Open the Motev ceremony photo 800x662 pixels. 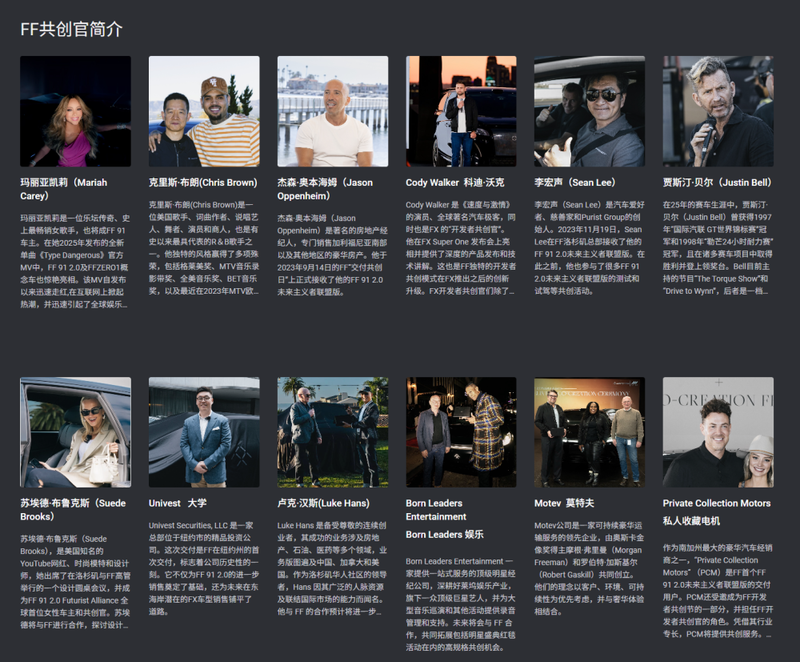pyautogui.click(x=589, y=432)
